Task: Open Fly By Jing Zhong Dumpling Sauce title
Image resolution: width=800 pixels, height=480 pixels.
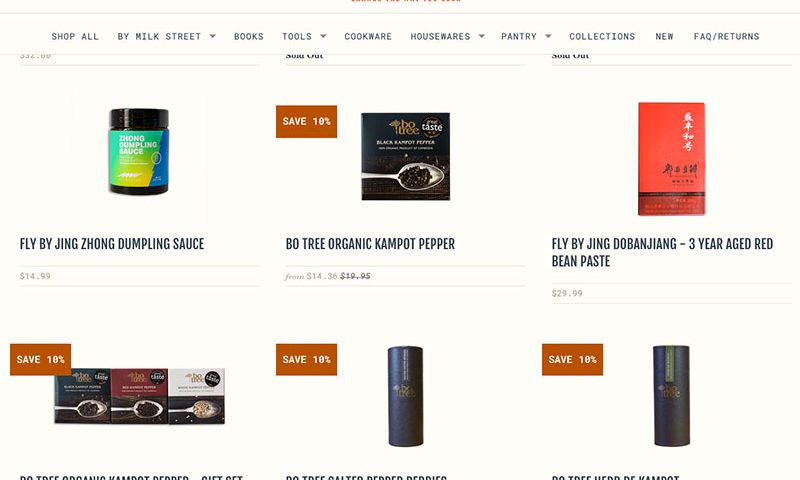Action: 112,244
